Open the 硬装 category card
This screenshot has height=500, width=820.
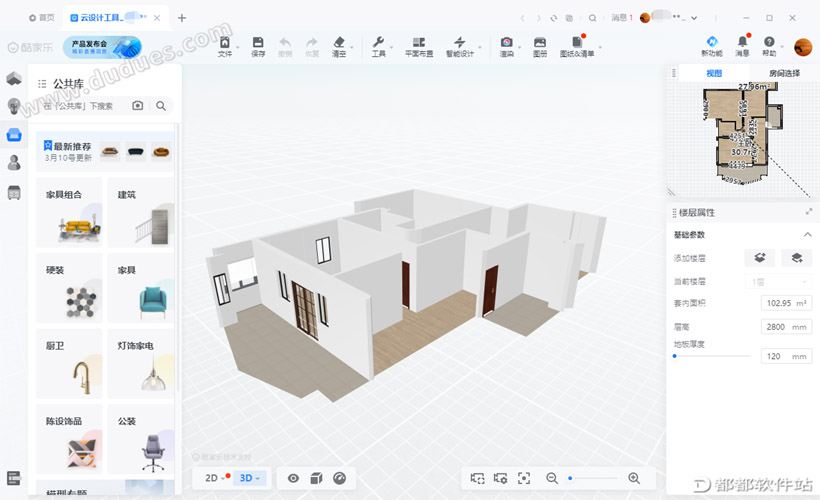pyautogui.click(x=69, y=288)
